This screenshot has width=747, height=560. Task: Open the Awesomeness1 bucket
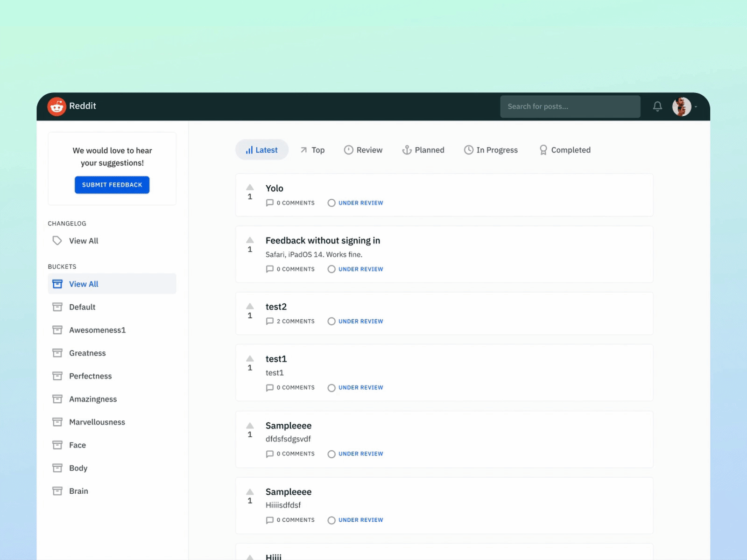[97, 330]
